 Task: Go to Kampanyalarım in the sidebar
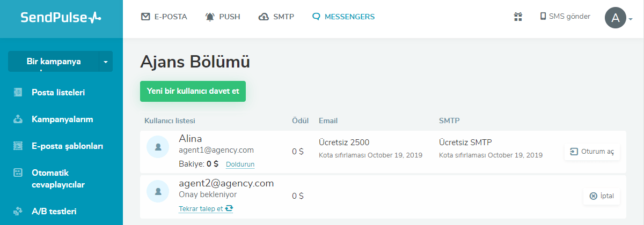click(63, 118)
